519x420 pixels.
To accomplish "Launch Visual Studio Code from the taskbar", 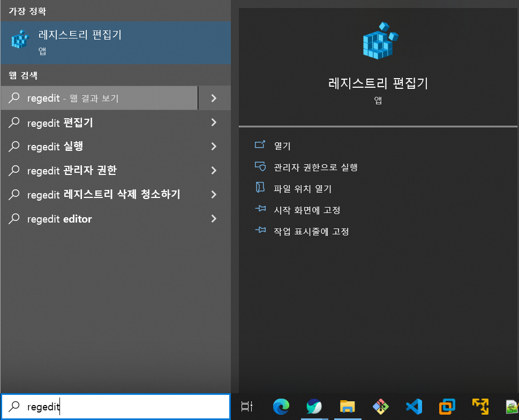I will [x=413, y=407].
